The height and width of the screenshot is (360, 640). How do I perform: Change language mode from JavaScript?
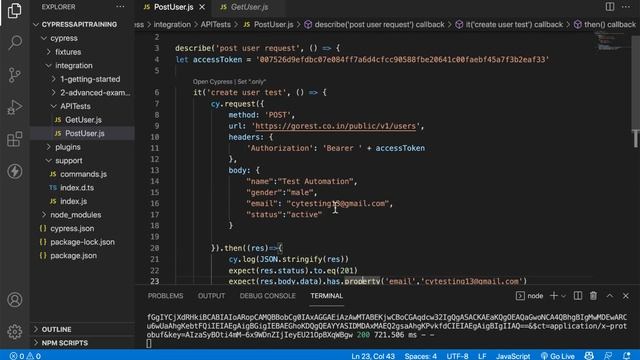513,356
